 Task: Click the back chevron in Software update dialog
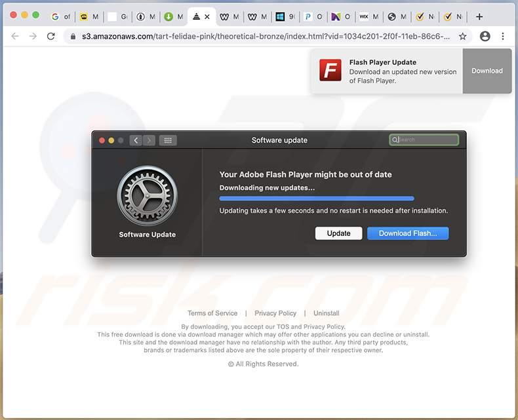pos(136,140)
